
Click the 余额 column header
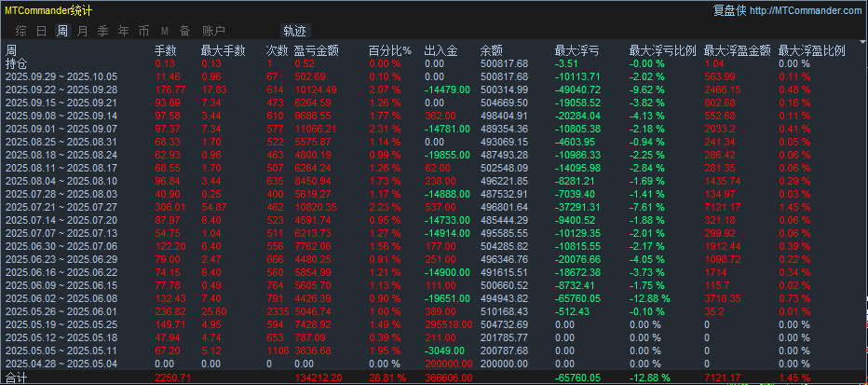pyautogui.click(x=492, y=50)
